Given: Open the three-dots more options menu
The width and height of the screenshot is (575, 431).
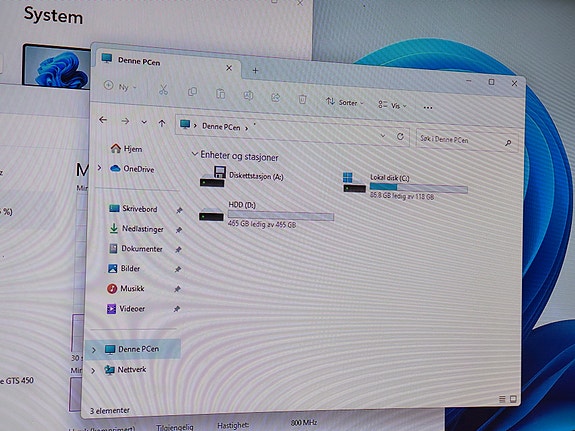Looking at the screenshot, I should (428, 107).
